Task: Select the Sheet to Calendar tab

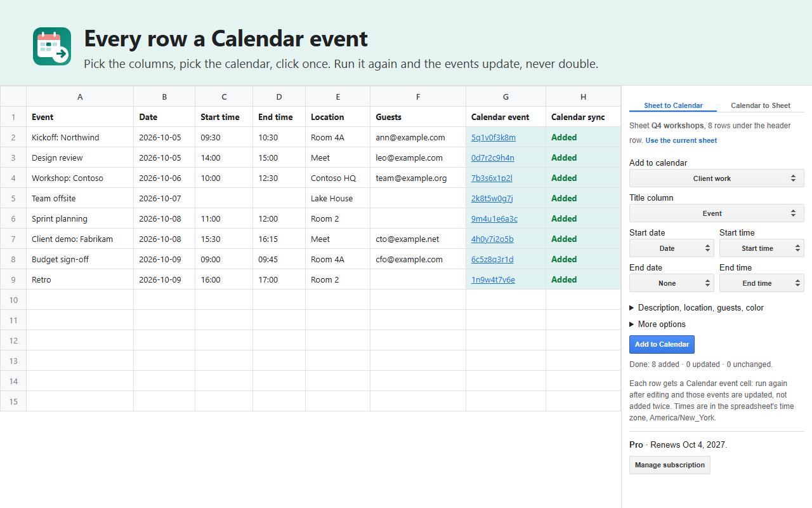Action: pyautogui.click(x=673, y=105)
